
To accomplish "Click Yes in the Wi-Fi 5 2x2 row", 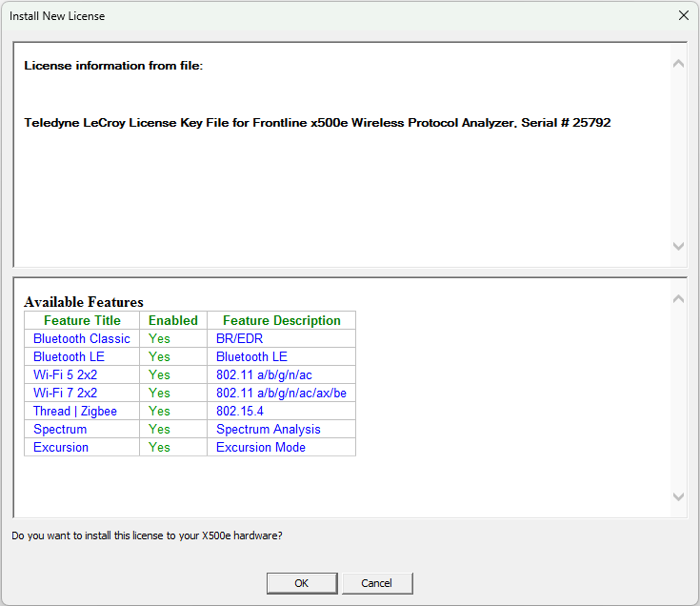I will pos(159,374).
